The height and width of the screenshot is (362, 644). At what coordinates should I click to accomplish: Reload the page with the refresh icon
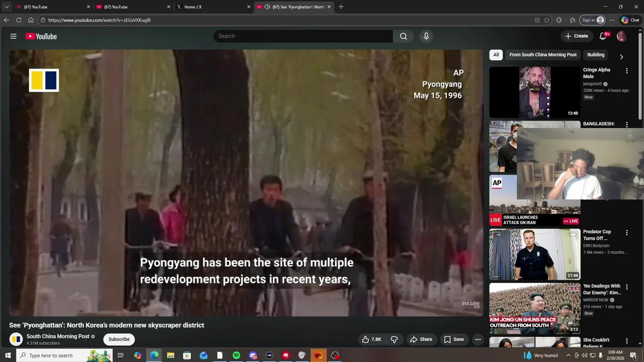19,20
